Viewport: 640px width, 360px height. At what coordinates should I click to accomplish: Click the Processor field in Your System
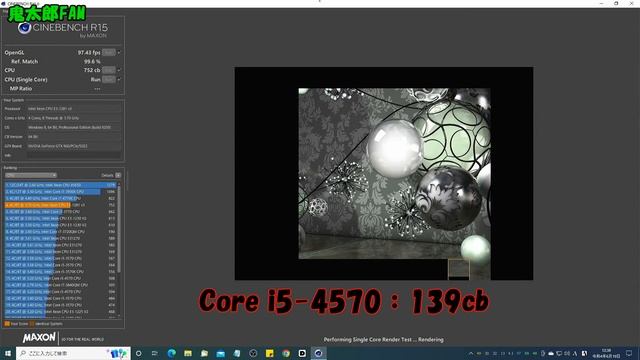pos(74,109)
